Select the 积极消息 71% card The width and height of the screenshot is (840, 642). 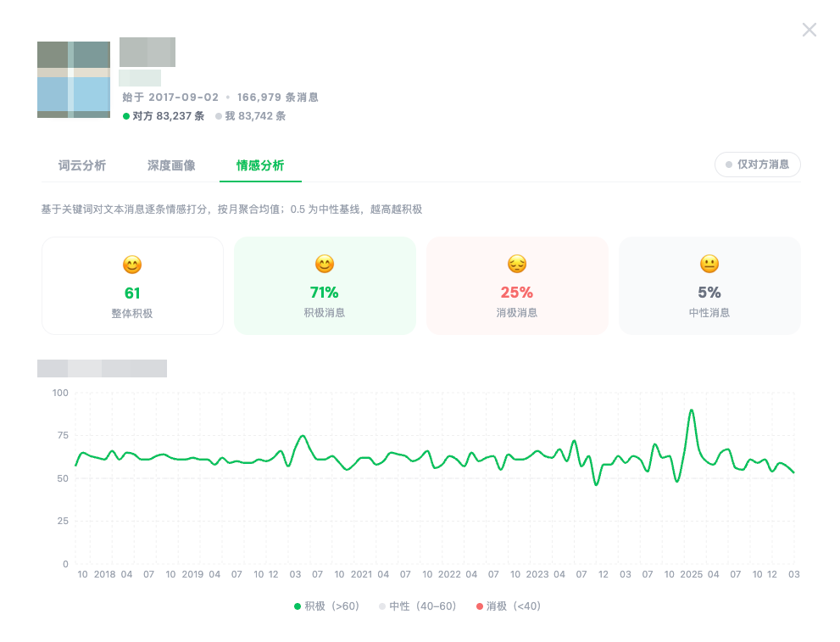[325, 286]
